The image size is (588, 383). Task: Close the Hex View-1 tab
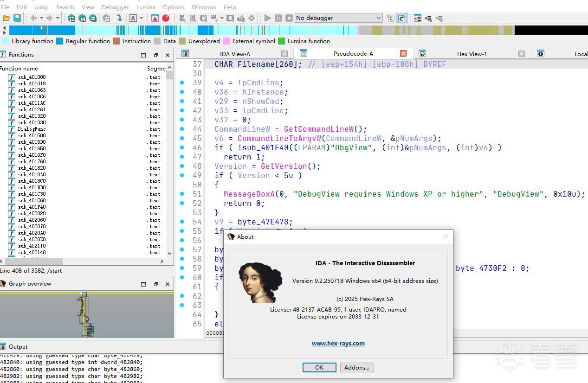click(x=522, y=54)
